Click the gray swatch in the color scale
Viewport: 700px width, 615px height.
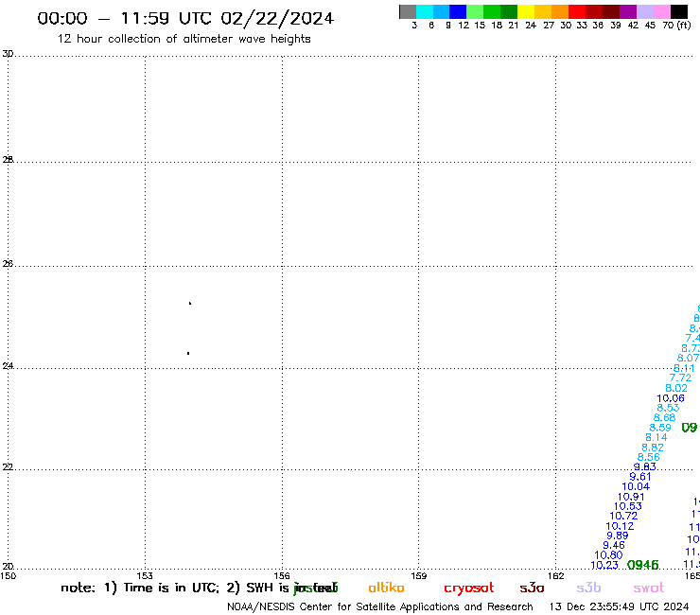tap(408, 11)
